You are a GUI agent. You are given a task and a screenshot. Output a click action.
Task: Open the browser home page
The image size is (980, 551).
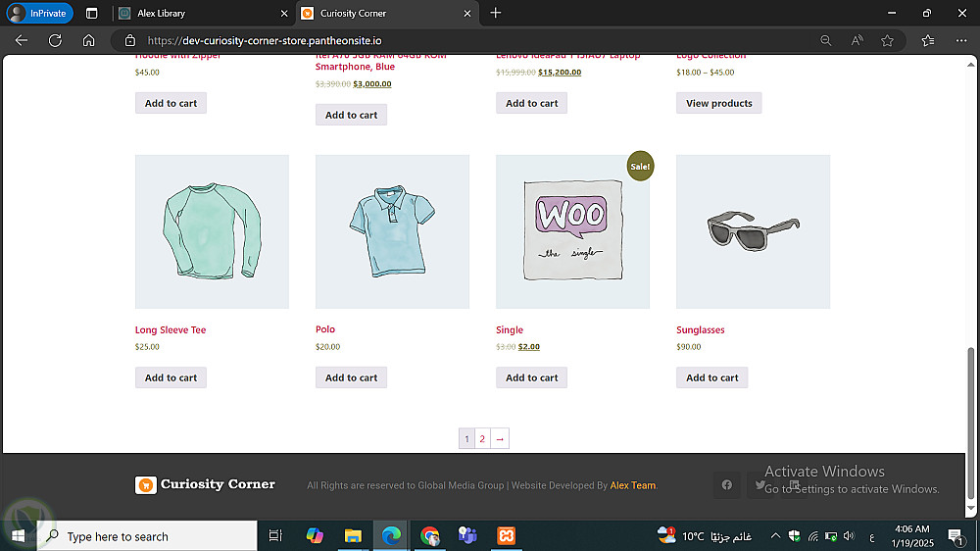click(x=89, y=40)
